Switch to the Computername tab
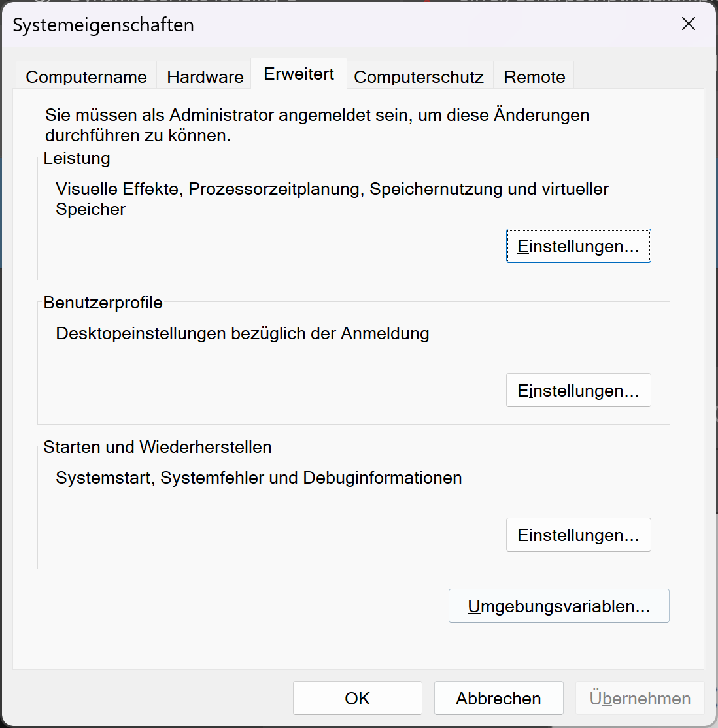This screenshot has width=718, height=728. [x=86, y=77]
